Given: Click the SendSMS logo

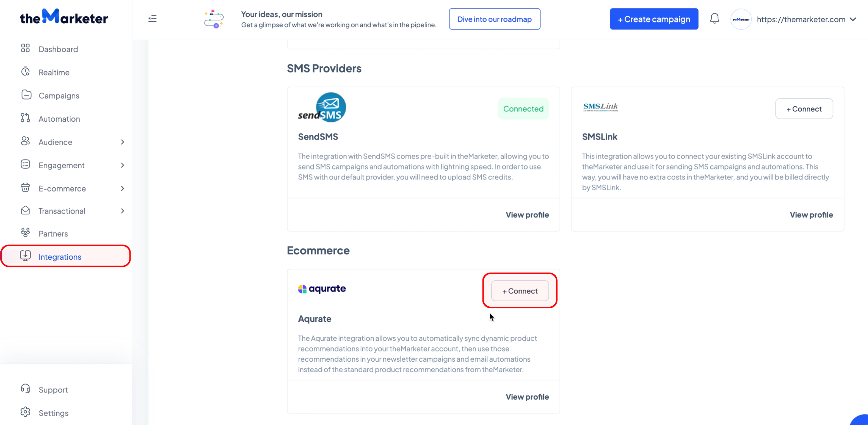Looking at the screenshot, I should [x=322, y=107].
